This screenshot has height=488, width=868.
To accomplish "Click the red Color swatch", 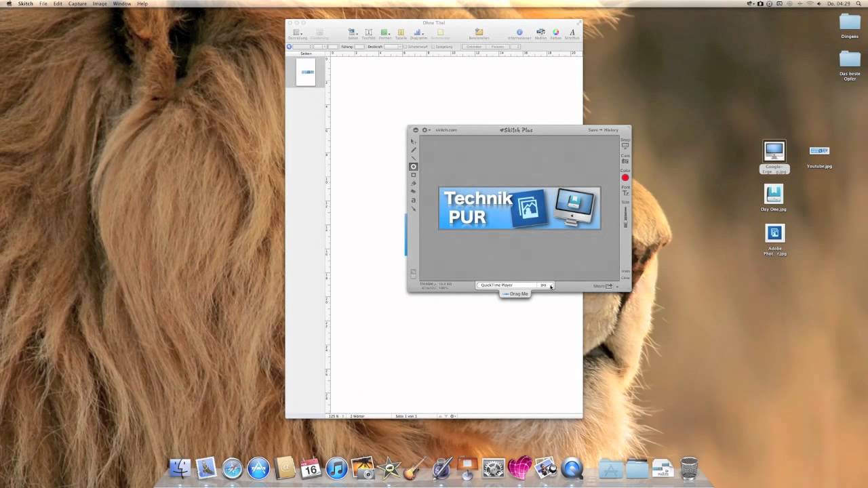I will pos(625,178).
